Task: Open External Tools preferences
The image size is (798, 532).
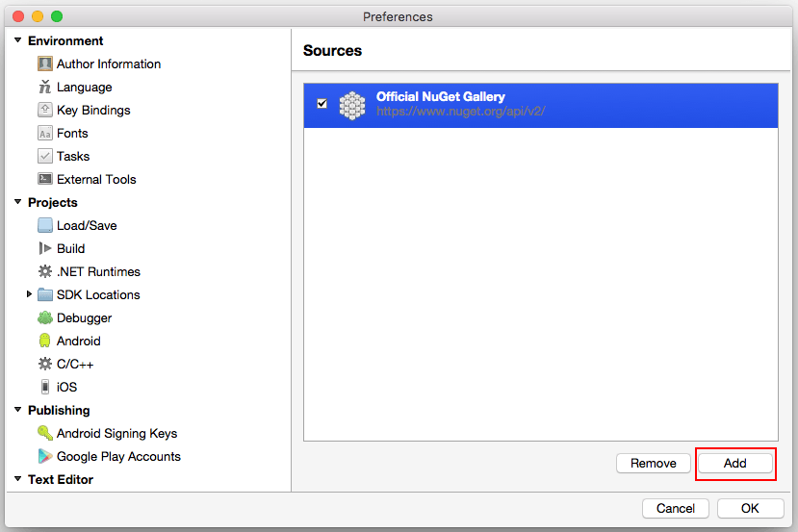Action: click(96, 180)
